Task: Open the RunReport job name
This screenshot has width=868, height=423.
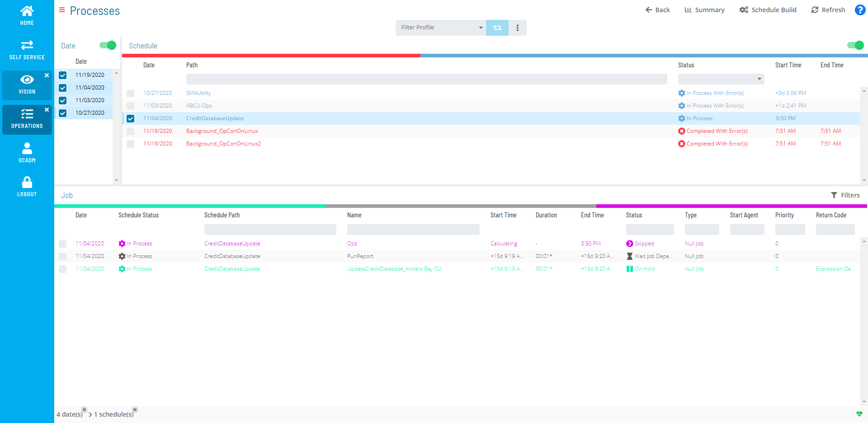Action: [x=360, y=256]
